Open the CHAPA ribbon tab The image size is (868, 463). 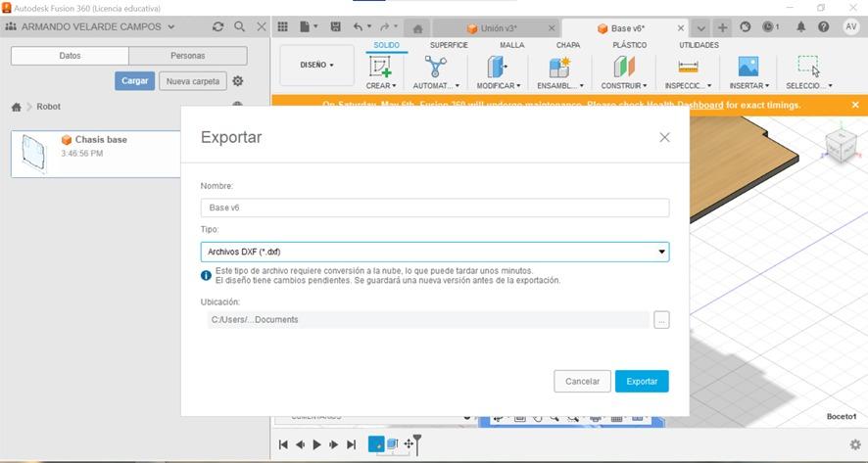[568, 45]
